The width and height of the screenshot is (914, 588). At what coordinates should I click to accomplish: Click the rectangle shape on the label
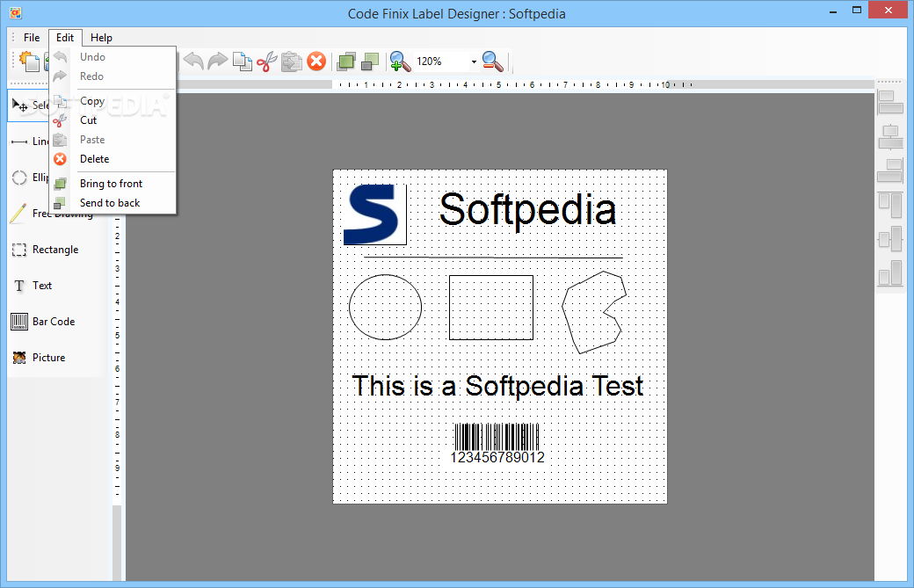[490, 307]
